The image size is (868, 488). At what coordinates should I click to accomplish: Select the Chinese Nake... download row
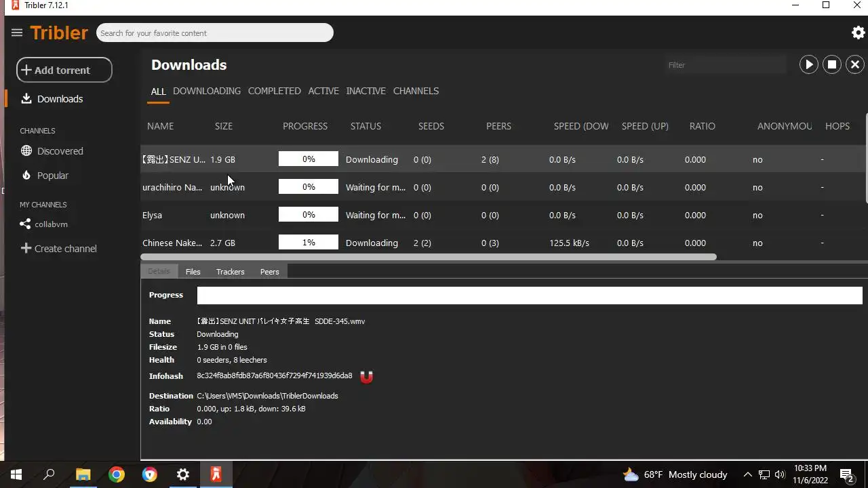pyautogui.click(x=503, y=242)
